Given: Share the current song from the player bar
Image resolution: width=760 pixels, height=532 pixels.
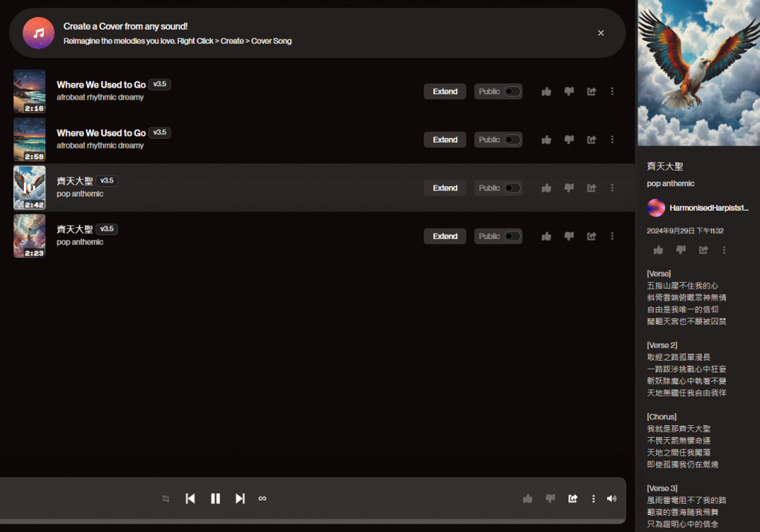Looking at the screenshot, I should pyautogui.click(x=573, y=499).
